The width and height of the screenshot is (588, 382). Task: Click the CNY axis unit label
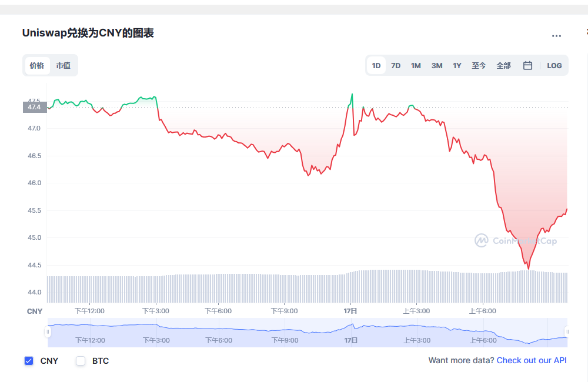pos(35,311)
